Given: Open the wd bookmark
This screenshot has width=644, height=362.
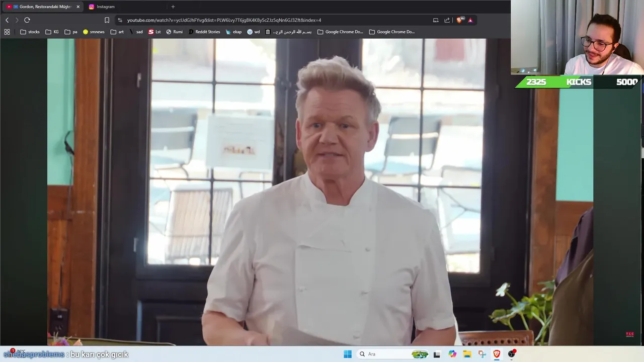Looking at the screenshot, I should coord(254,32).
